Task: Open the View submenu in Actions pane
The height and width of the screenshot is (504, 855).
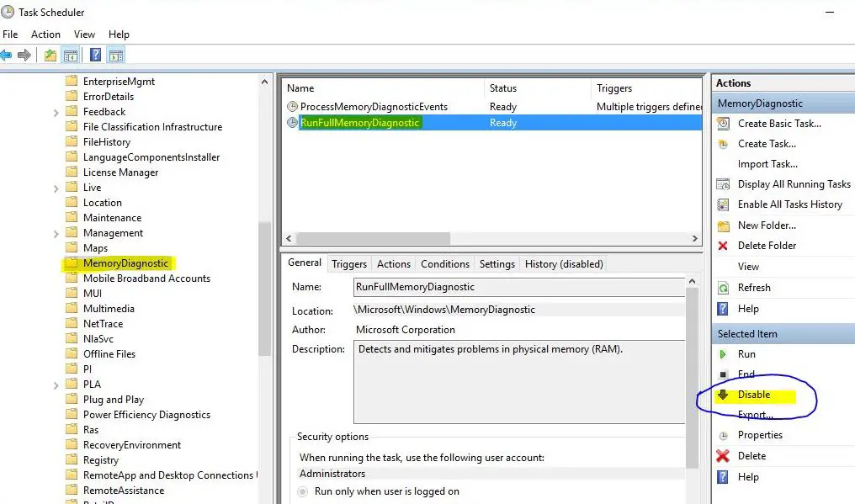Action: coord(748,267)
